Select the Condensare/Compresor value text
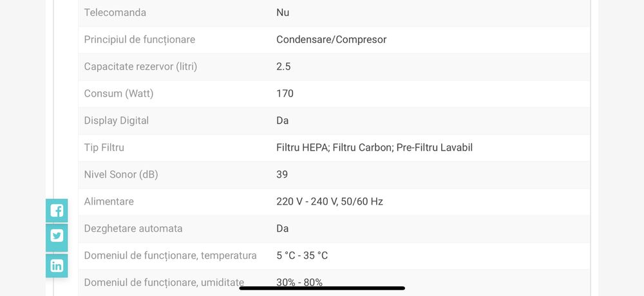 pos(331,39)
